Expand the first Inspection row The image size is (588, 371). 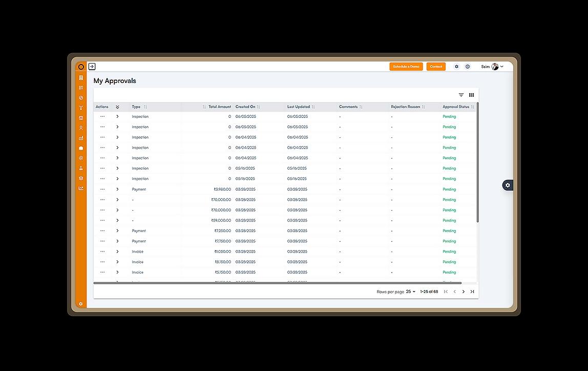point(117,117)
